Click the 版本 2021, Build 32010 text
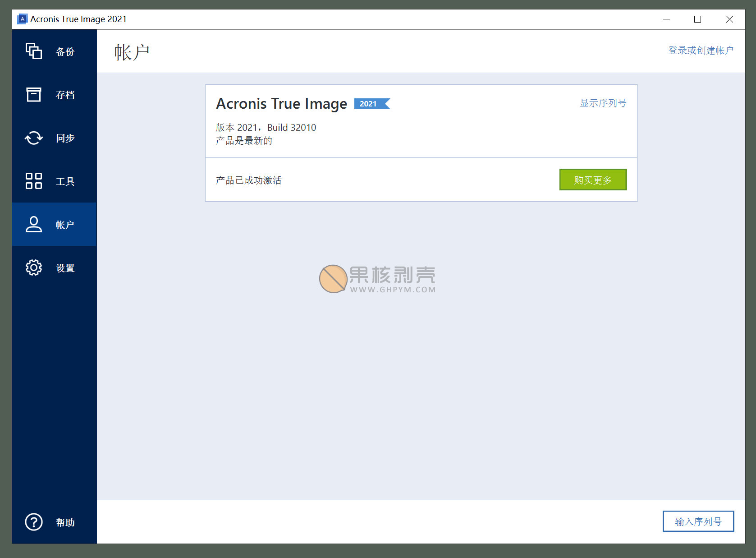The width and height of the screenshot is (756, 558). click(x=266, y=127)
